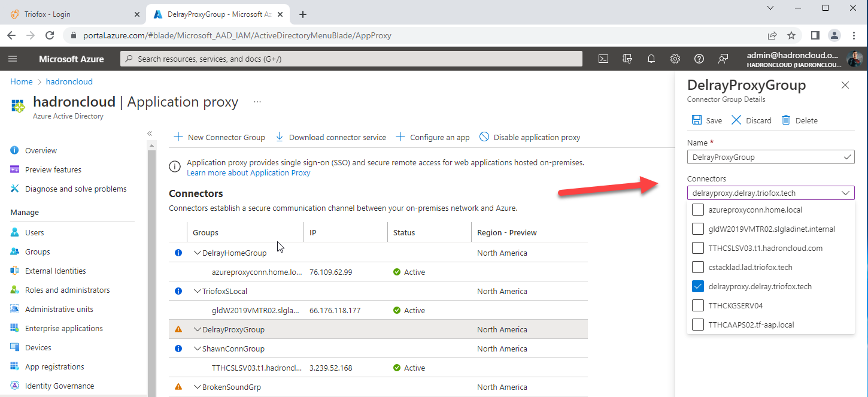The width and height of the screenshot is (868, 397).
Task: Click the browser address bar URL
Action: [237, 35]
